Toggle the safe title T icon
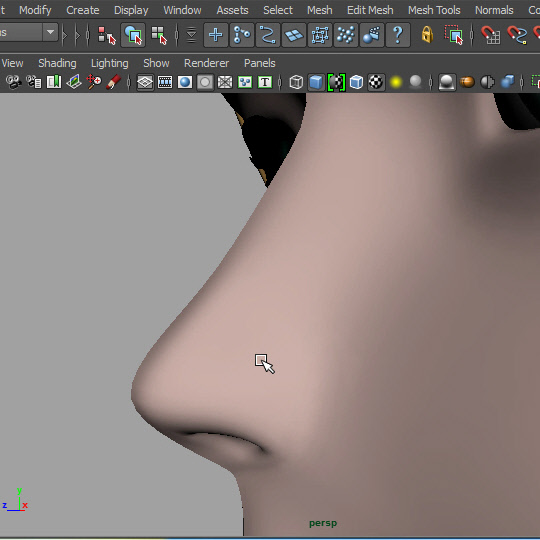Viewport: 540px width, 540px height. click(x=265, y=82)
